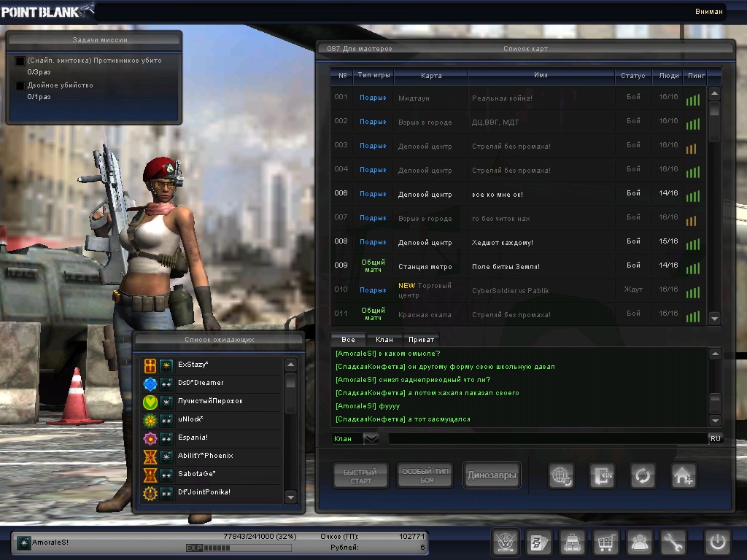Toggle sniper rifle kills mission checkbox
Viewport: 747px width, 560px height.
tap(20, 61)
